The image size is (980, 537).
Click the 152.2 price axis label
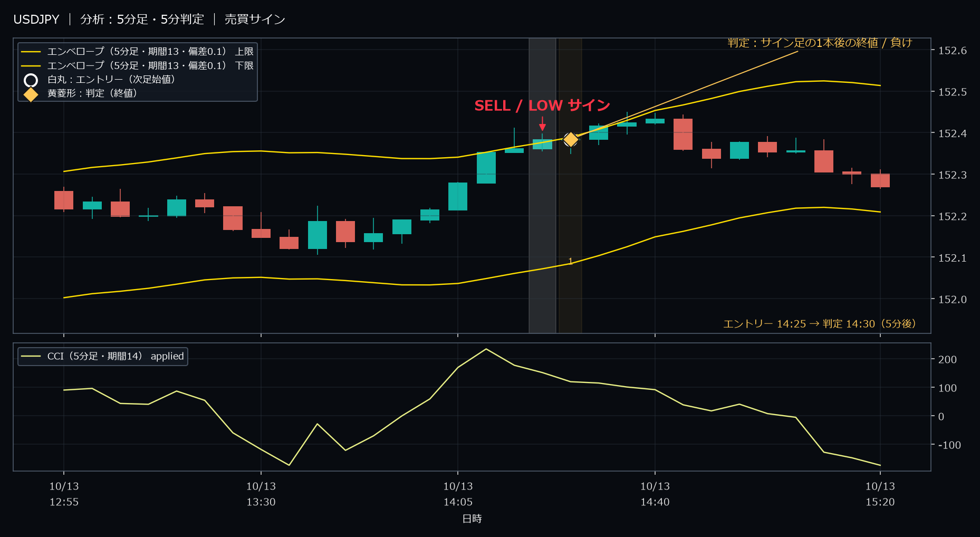tap(953, 216)
